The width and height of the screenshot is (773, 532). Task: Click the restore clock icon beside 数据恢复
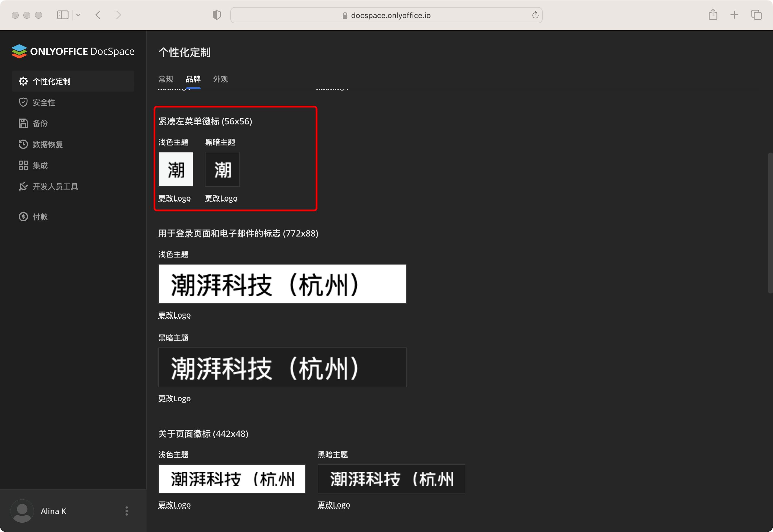coord(23,144)
